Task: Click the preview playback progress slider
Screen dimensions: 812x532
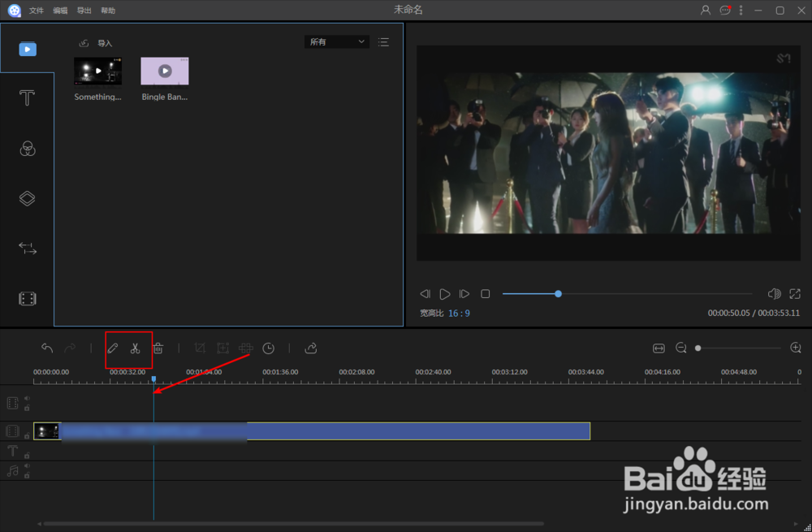Action: click(627, 294)
